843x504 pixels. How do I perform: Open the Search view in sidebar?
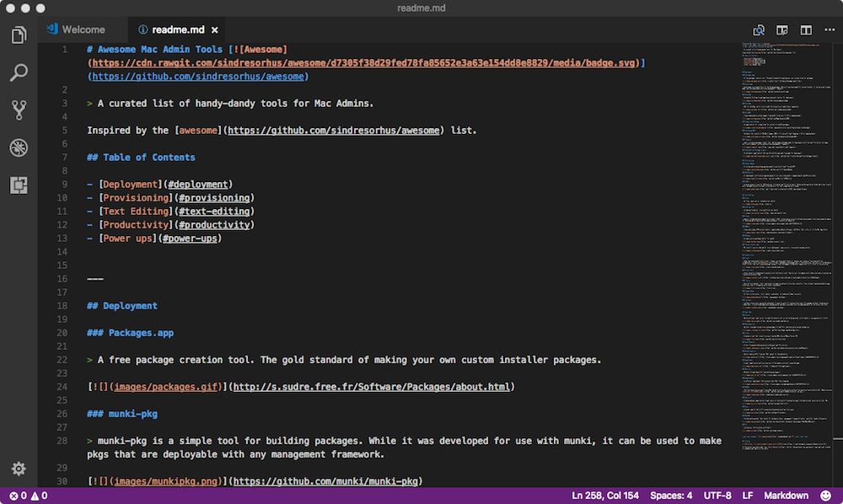(19, 73)
